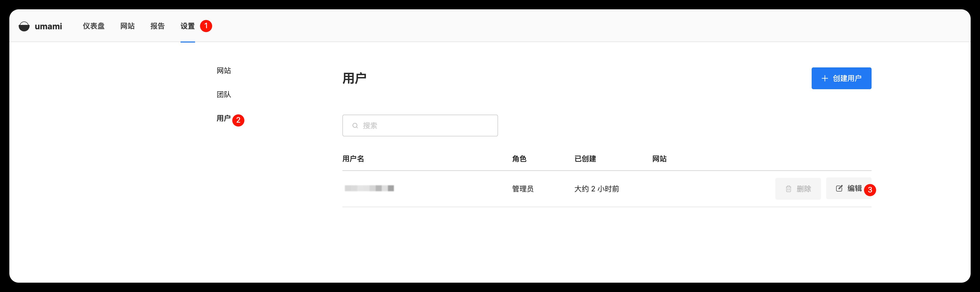Go to 网站 in top navigation
980x292 pixels.
127,26
